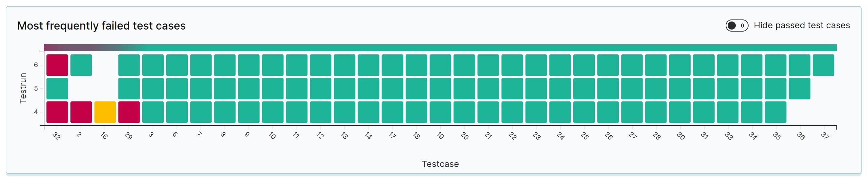Click the x-axis label for testcase 16
Image resolution: width=868 pixels, height=181 pixels.
coord(104,136)
